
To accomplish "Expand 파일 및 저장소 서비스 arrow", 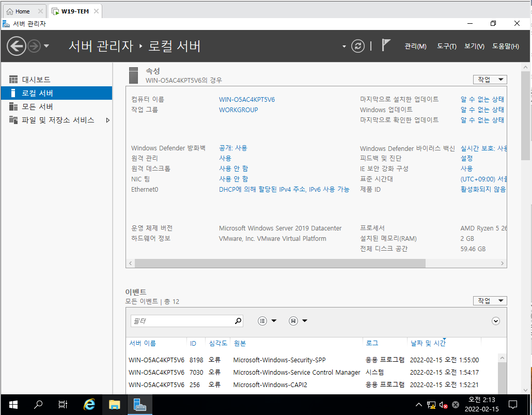I will click(x=107, y=120).
